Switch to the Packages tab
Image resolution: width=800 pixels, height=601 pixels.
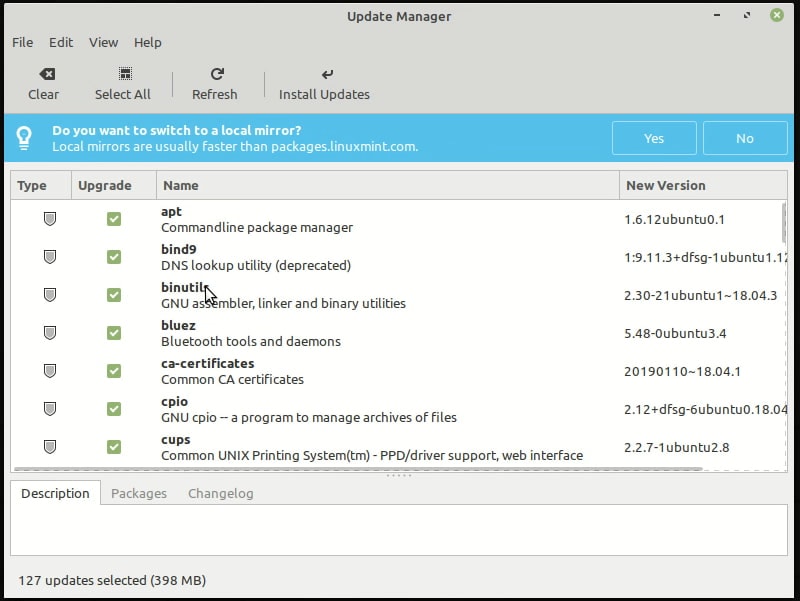click(139, 493)
